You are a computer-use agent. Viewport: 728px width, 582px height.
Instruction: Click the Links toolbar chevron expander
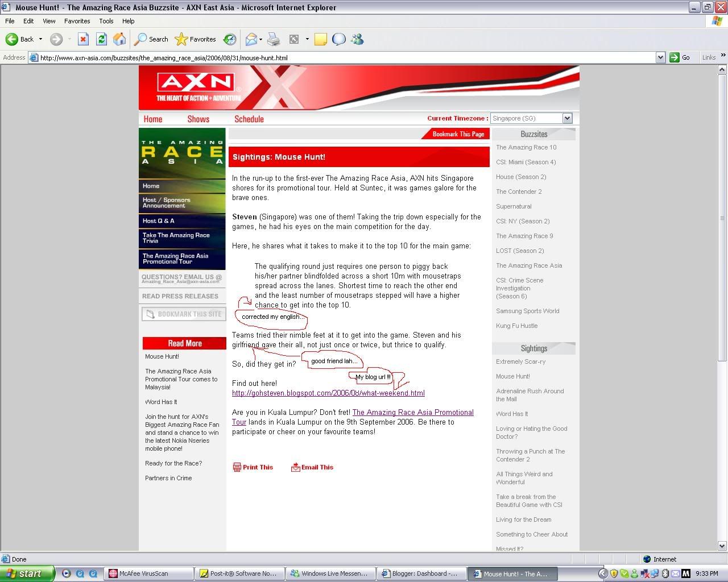coord(723,56)
